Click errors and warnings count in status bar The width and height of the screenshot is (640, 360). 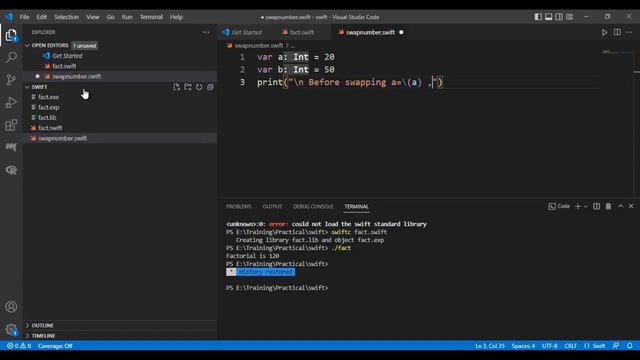click(x=19, y=346)
